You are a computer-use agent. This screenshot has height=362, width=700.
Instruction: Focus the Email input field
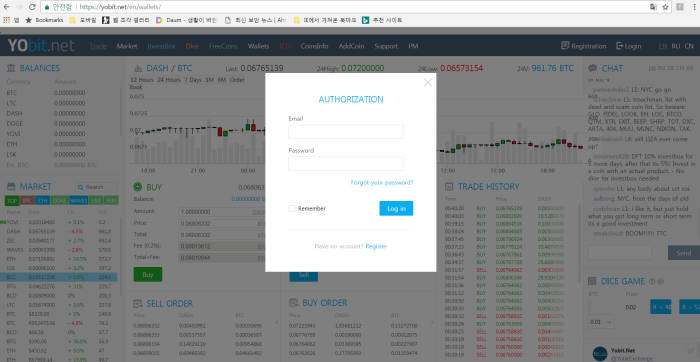(346, 132)
